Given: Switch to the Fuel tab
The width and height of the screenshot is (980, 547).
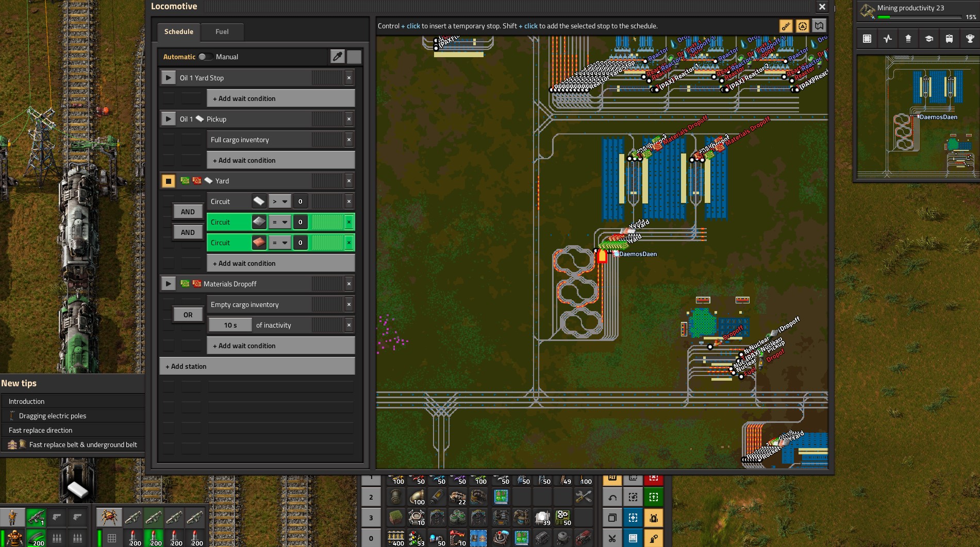Looking at the screenshot, I should click(222, 31).
